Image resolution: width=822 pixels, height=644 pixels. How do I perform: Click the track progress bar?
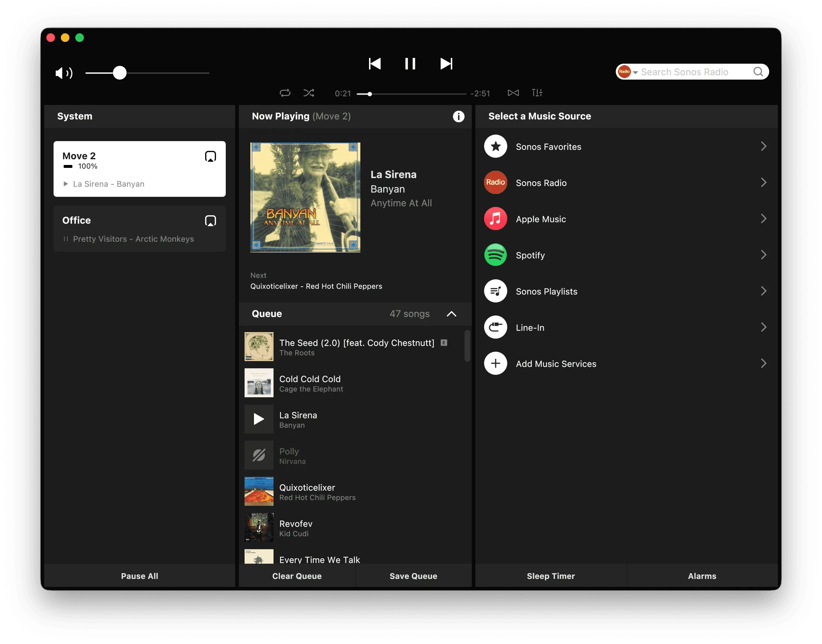pos(411,94)
